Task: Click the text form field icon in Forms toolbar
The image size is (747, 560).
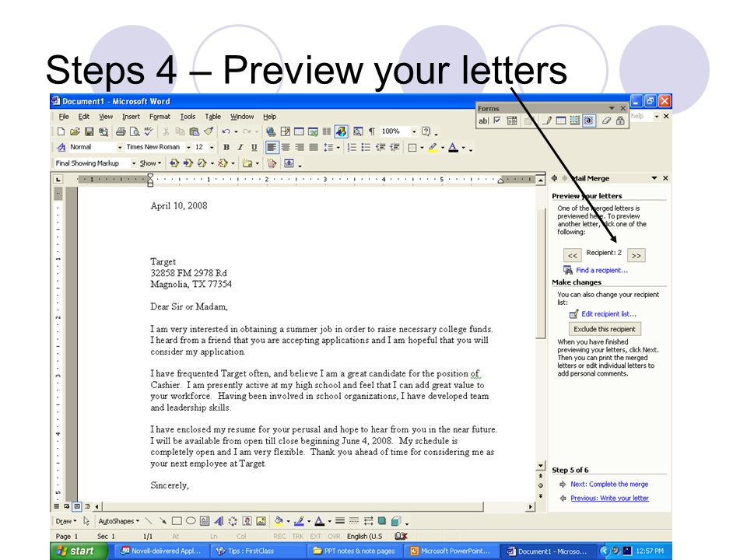Action: coord(483,121)
